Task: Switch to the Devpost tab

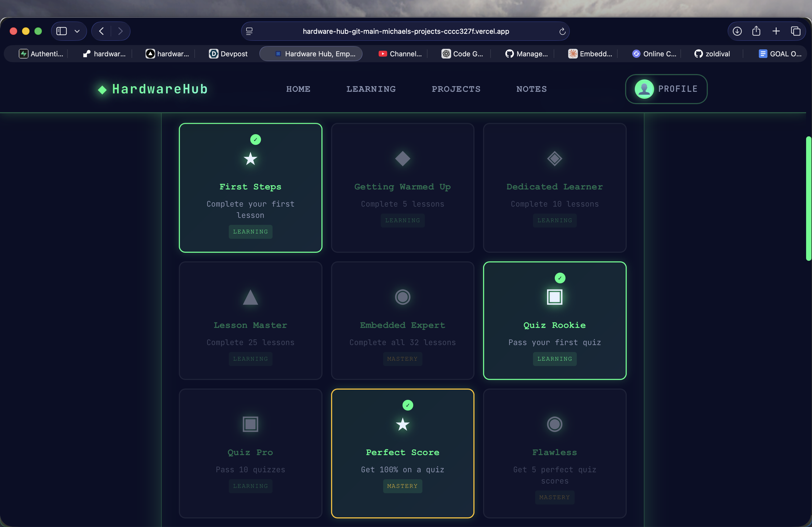Action: coord(228,54)
